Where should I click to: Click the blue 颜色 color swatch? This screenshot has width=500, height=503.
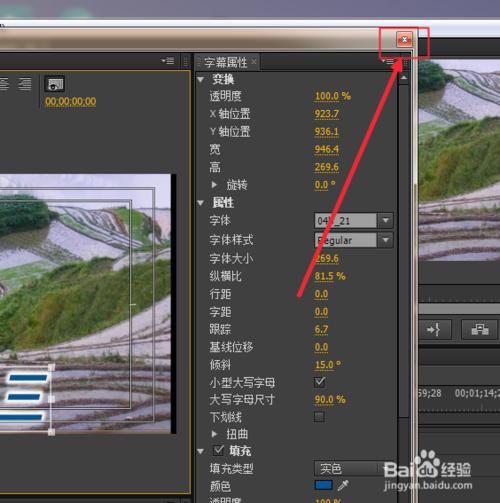pyautogui.click(x=323, y=485)
